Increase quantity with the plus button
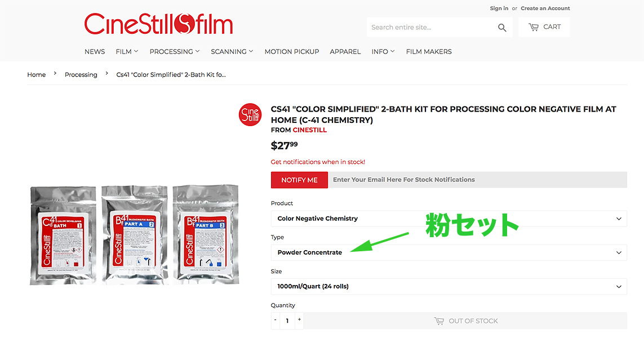 pos(299,319)
